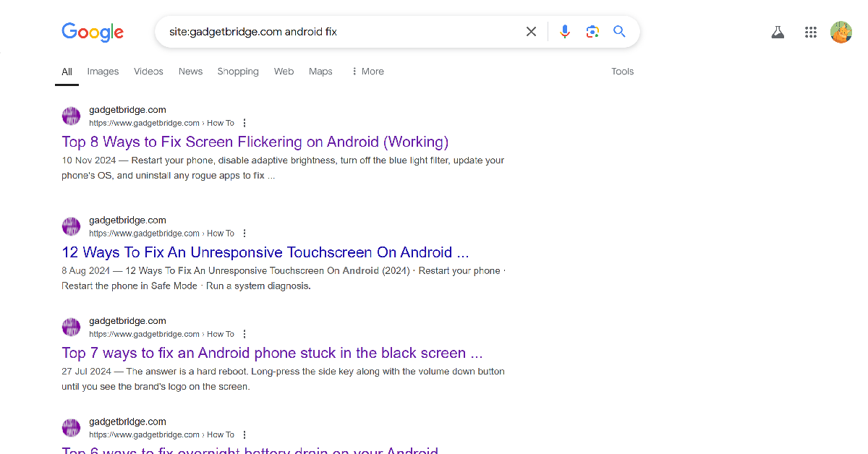The image size is (868, 454).
Task: Switch to Maps tab
Action: coord(320,72)
